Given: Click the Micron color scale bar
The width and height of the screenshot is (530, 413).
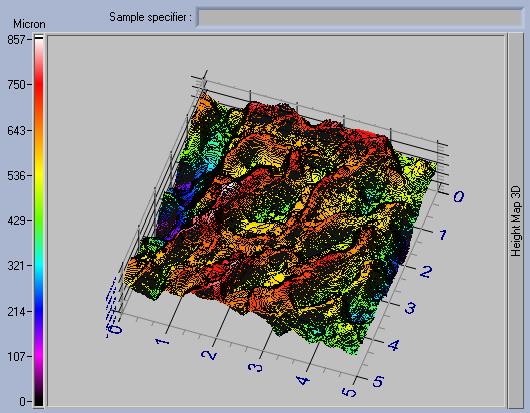Looking at the screenshot, I should click(x=39, y=220).
